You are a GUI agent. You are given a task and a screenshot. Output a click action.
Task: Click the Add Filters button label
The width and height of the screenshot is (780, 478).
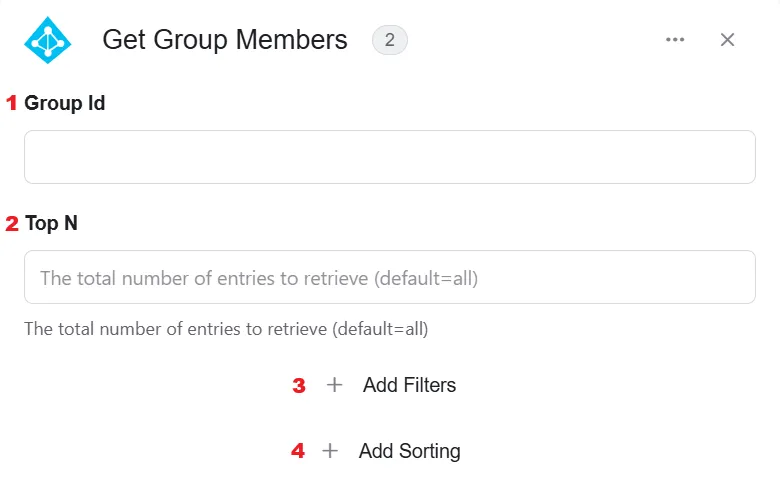409,385
